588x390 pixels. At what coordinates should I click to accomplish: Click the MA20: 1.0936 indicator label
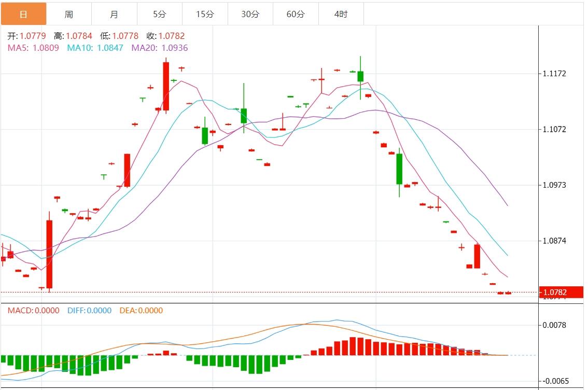pyautogui.click(x=160, y=48)
